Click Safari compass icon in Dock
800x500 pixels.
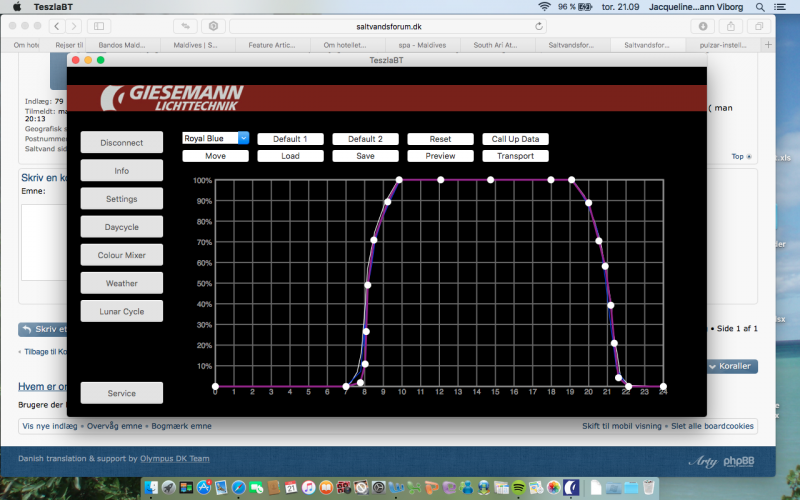click(x=239, y=487)
